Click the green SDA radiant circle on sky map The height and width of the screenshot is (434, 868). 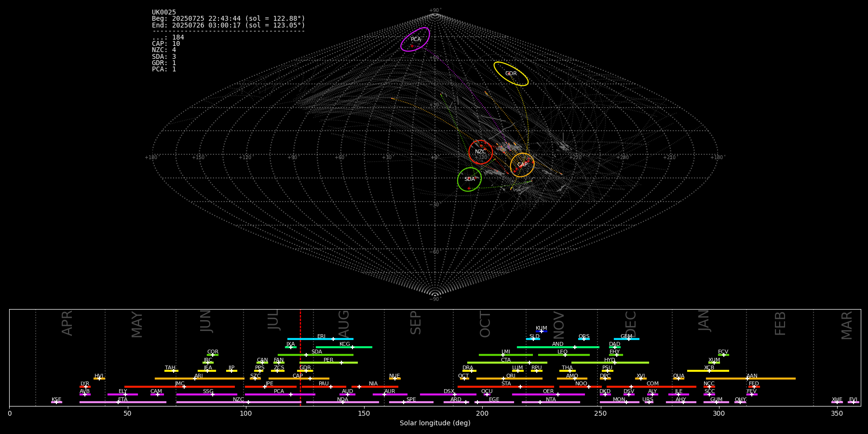469,179
